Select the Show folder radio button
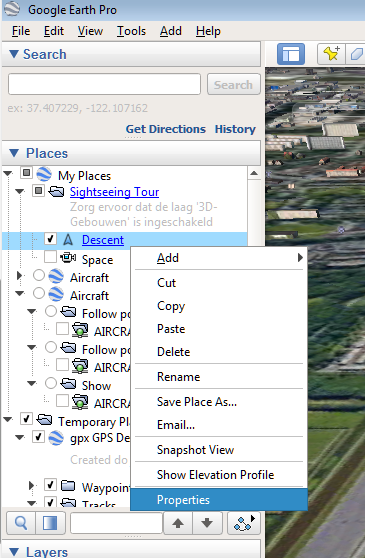 [51, 383]
